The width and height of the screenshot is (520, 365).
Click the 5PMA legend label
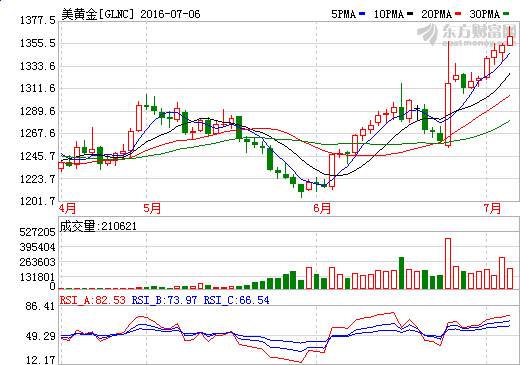coord(343,14)
